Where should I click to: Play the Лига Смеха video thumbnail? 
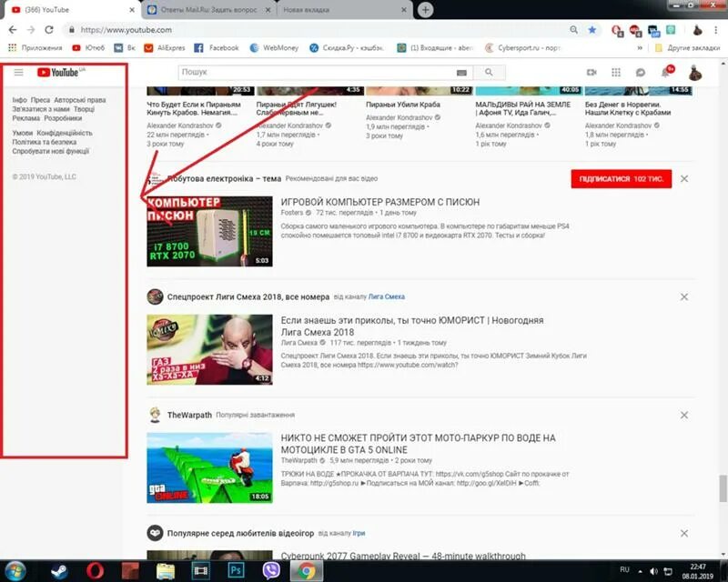coord(210,349)
